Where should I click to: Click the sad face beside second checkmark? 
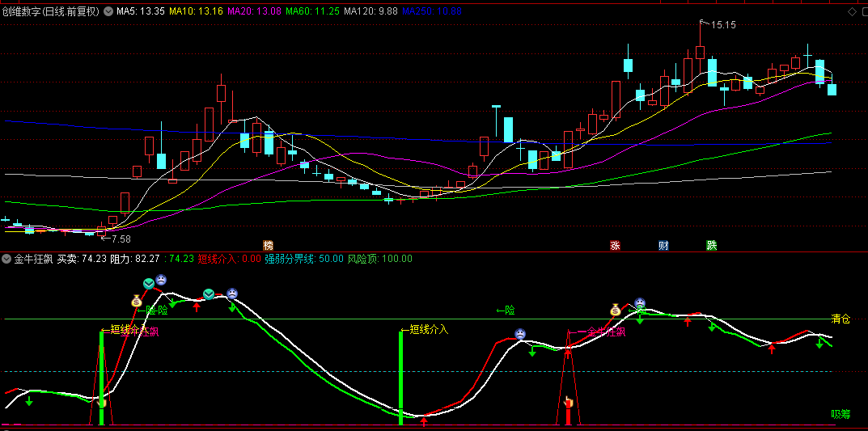(x=232, y=294)
